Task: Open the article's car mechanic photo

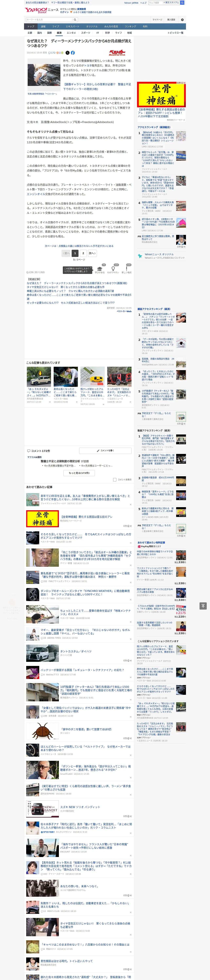Action: coord(44,75)
